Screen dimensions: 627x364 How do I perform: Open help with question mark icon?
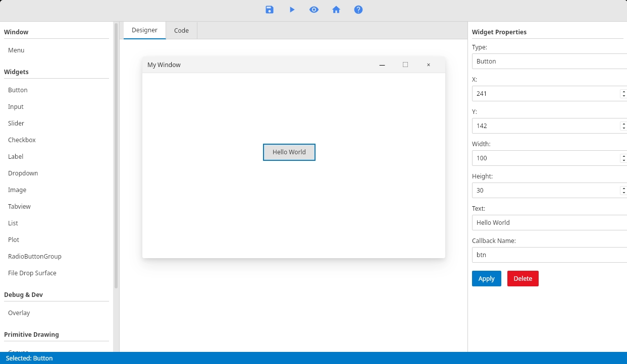(358, 10)
